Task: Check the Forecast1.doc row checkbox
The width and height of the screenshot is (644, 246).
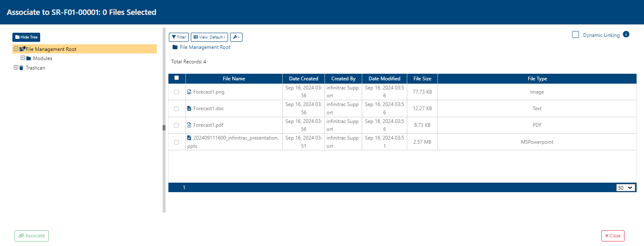Action: (x=177, y=109)
